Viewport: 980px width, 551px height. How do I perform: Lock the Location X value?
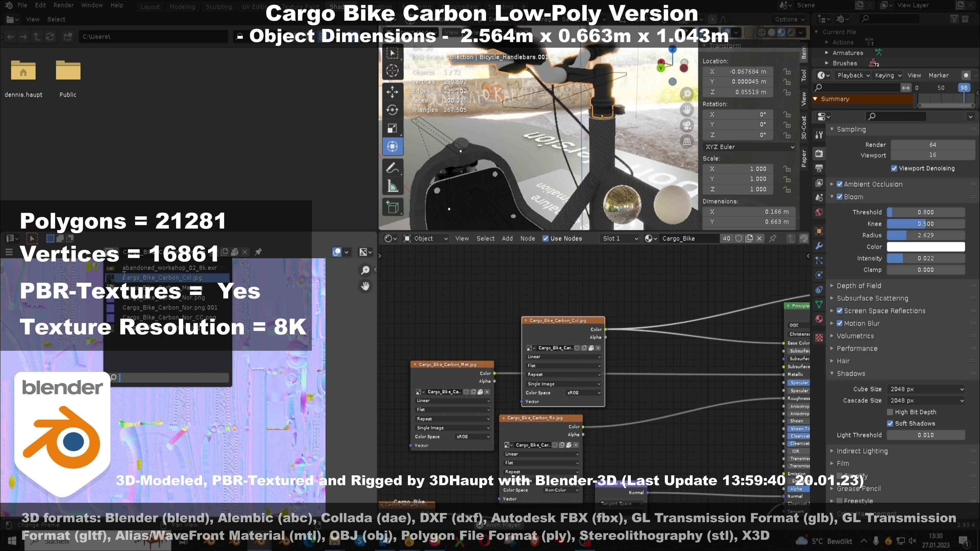pyautogui.click(x=787, y=71)
